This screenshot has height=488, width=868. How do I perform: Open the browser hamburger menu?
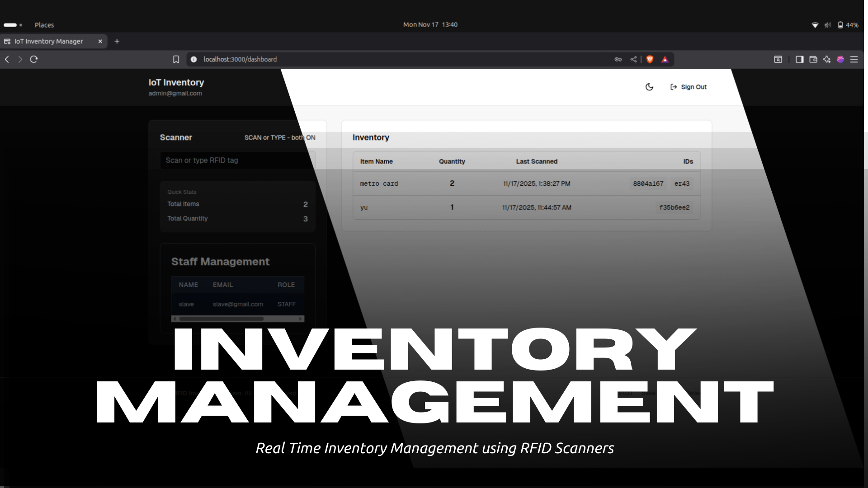tap(854, 59)
